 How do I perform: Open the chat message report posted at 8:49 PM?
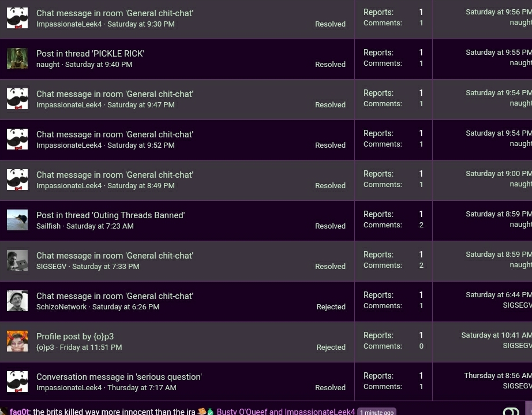click(115, 175)
